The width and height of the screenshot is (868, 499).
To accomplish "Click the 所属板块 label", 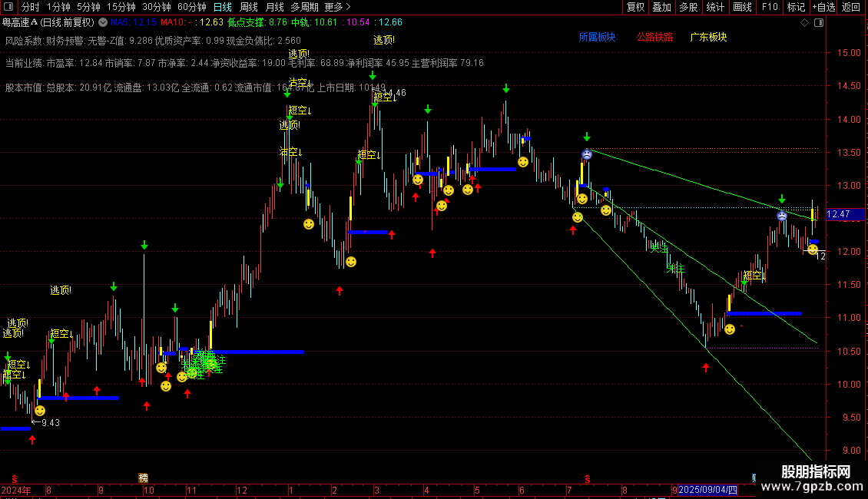I will tap(598, 37).
